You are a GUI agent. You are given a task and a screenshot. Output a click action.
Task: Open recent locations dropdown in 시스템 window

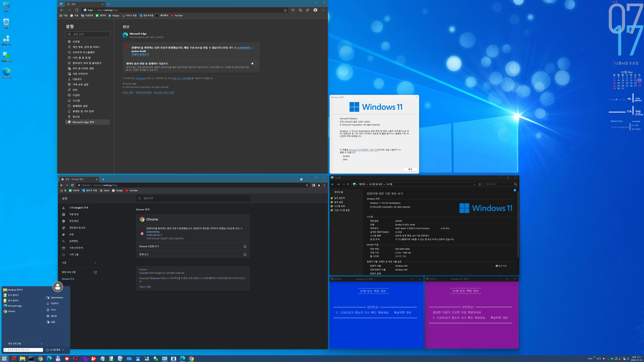click(x=344, y=184)
